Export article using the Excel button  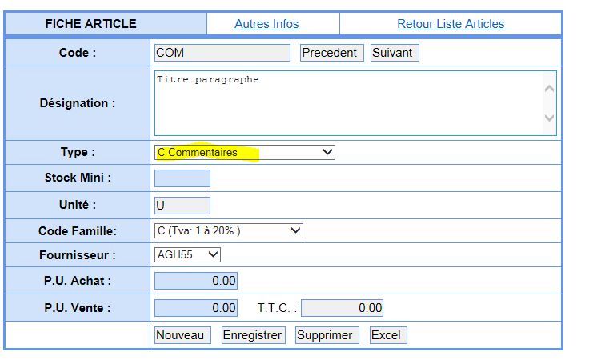388,335
